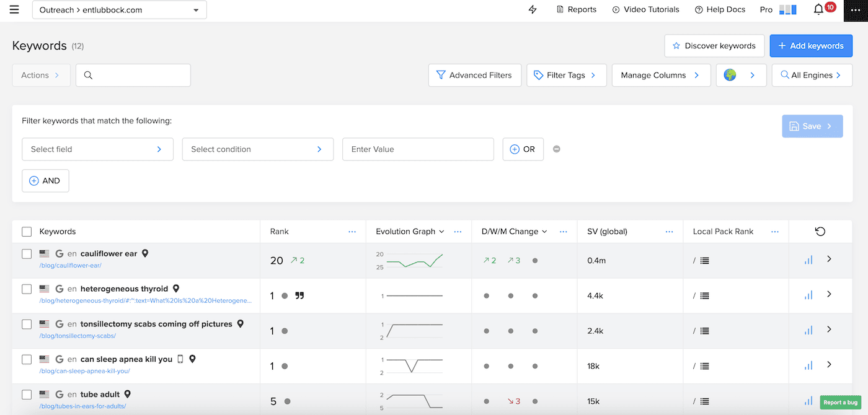Image resolution: width=868 pixels, height=415 pixels.
Task: Click local pack list icon for tube adult
Action: pyautogui.click(x=704, y=401)
